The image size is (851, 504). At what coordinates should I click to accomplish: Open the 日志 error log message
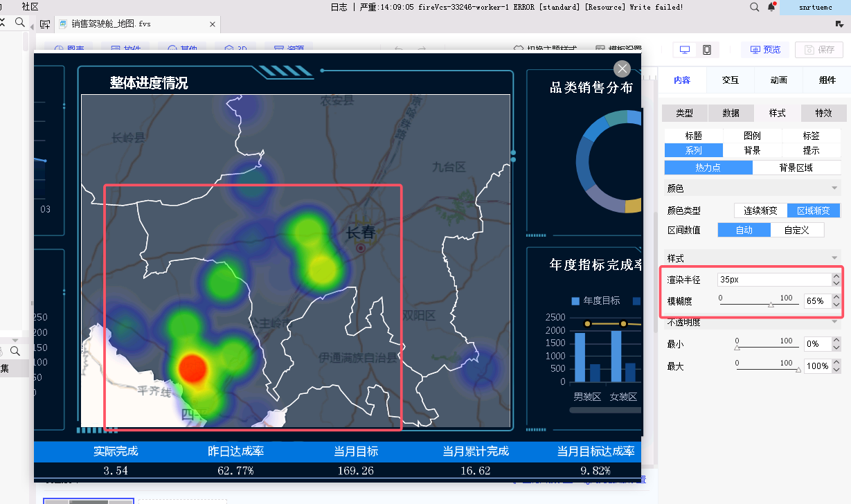pyautogui.click(x=507, y=7)
